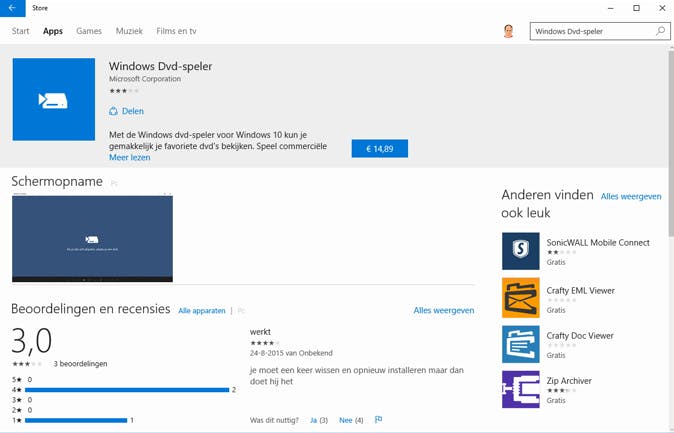Minimize the Store window
Viewport: 674px width, 433px height.
(611, 8)
